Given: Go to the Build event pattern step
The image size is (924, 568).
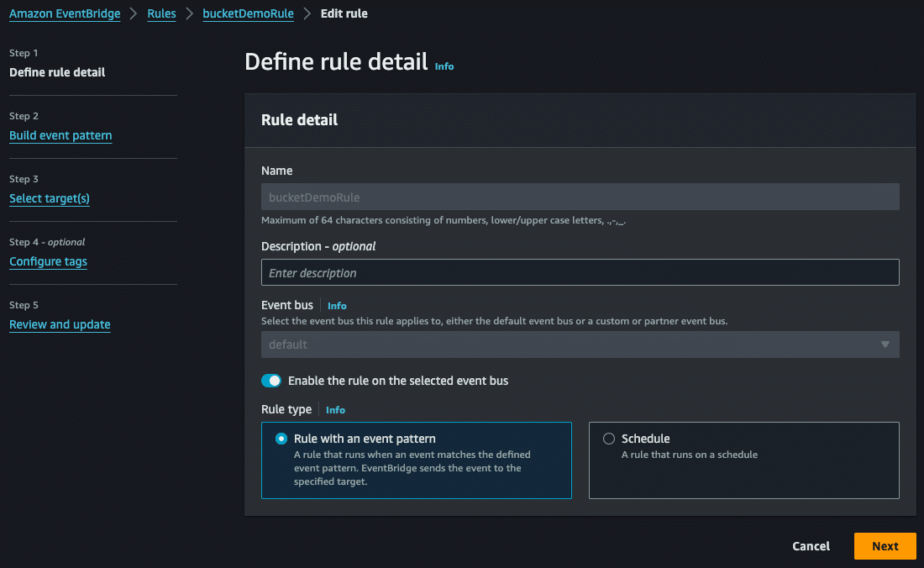Looking at the screenshot, I should pyautogui.click(x=60, y=135).
